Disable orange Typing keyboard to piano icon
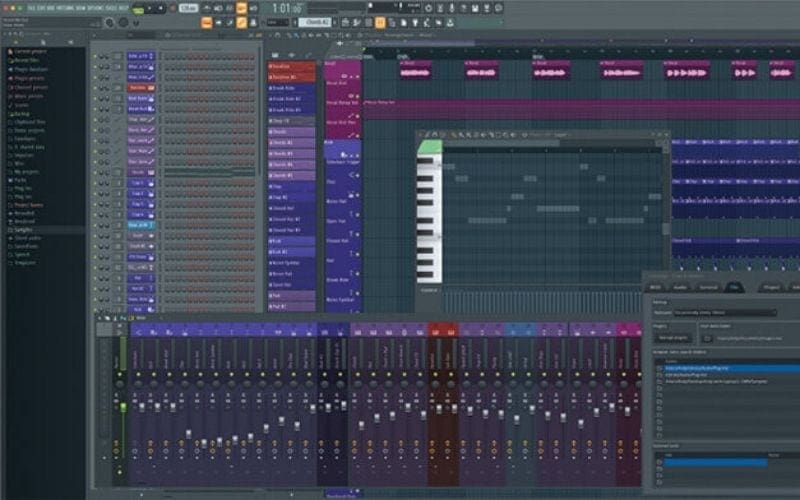Image resolution: width=800 pixels, height=500 pixels. [x=206, y=22]
